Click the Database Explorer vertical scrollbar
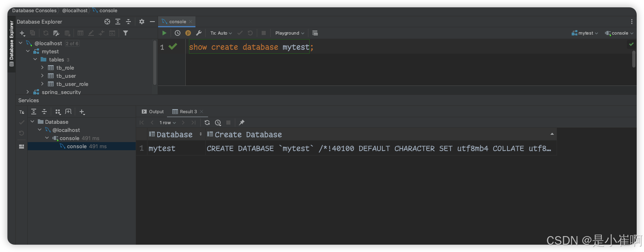The height and width of the screenshot is (252, 644). click(x=154, y=63)
